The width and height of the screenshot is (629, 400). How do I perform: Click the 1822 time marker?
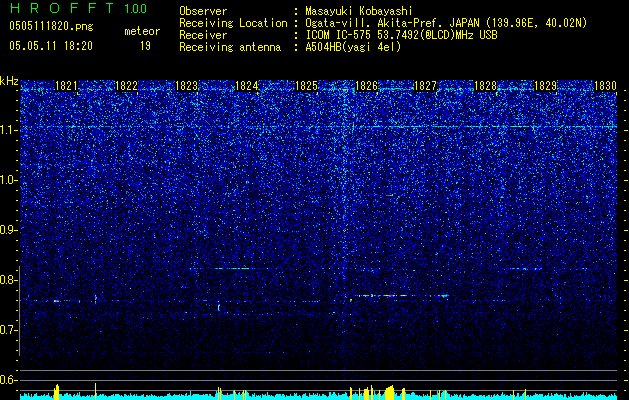(126, 86)
